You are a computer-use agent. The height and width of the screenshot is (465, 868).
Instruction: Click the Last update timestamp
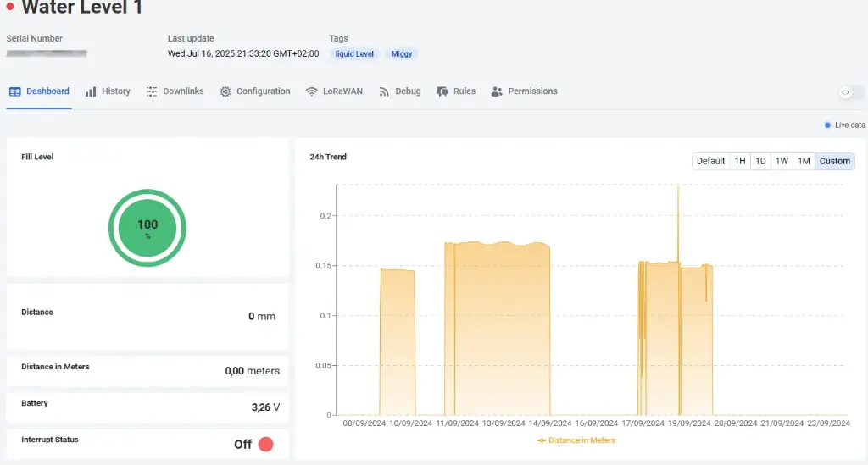tap(243, 53)
